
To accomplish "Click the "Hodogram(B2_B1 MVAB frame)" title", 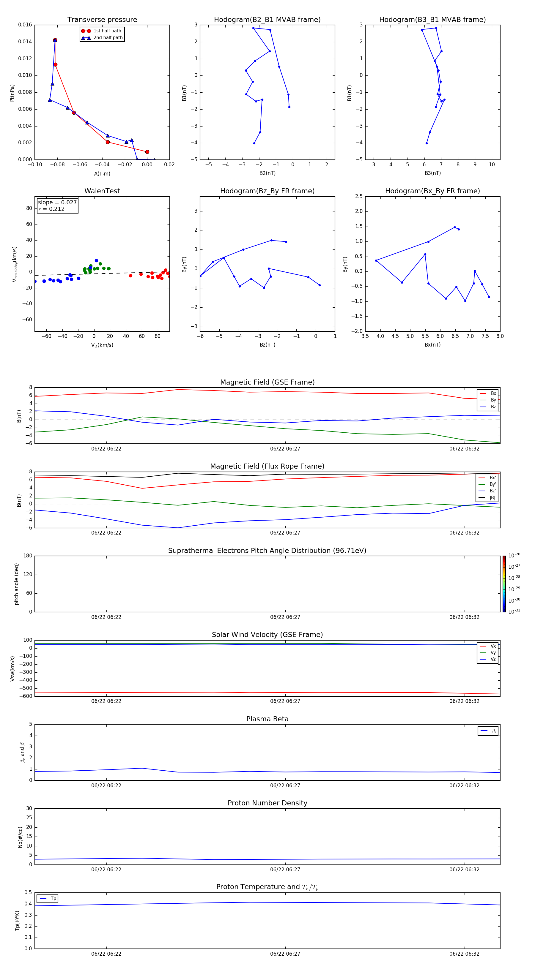I will pyautogui.click(x=267, y=20).
